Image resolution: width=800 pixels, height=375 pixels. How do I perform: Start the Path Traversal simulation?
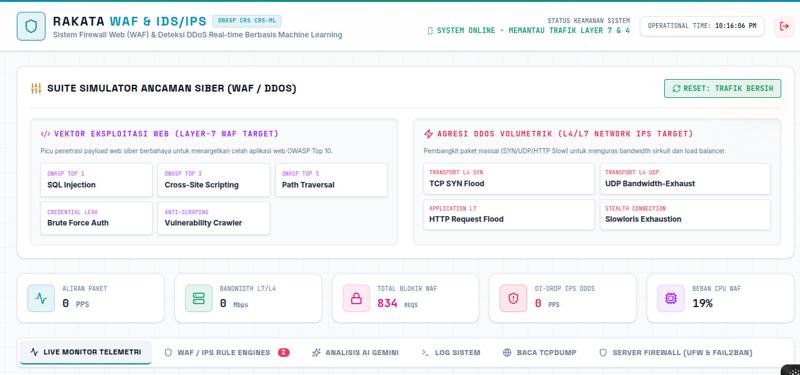331,180
